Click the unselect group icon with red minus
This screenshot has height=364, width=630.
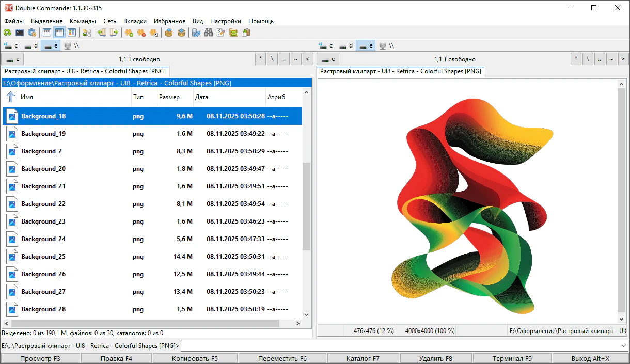pyautogui.click(x=141, y=33)
